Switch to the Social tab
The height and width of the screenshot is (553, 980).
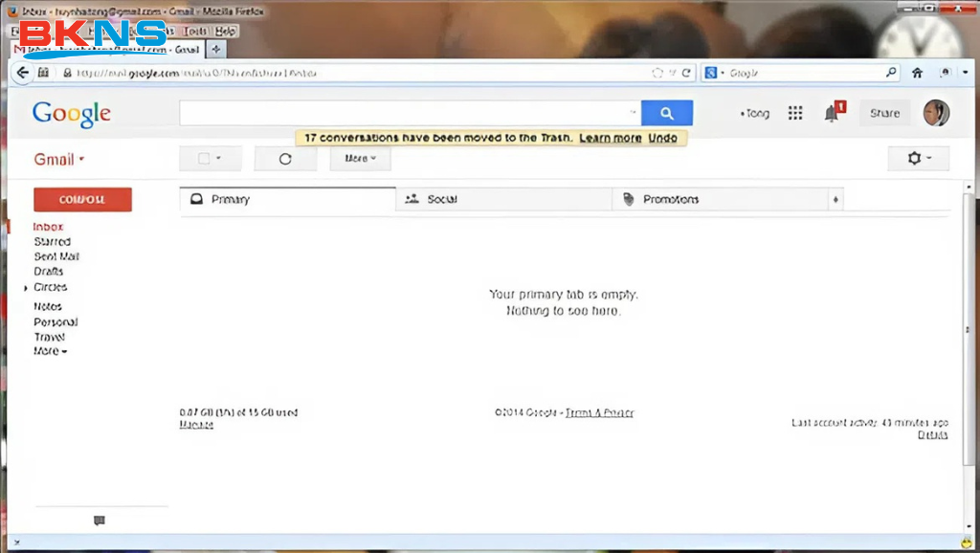tap(441, 199)
